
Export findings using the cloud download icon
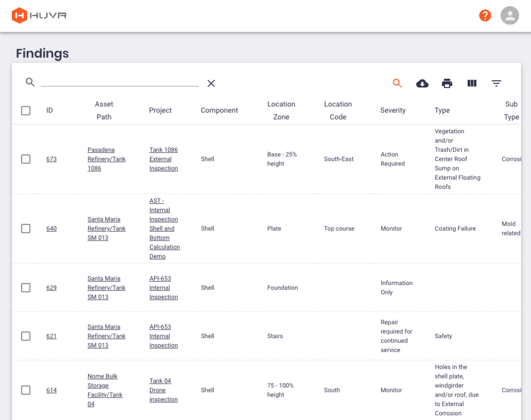tap(422, 83)
